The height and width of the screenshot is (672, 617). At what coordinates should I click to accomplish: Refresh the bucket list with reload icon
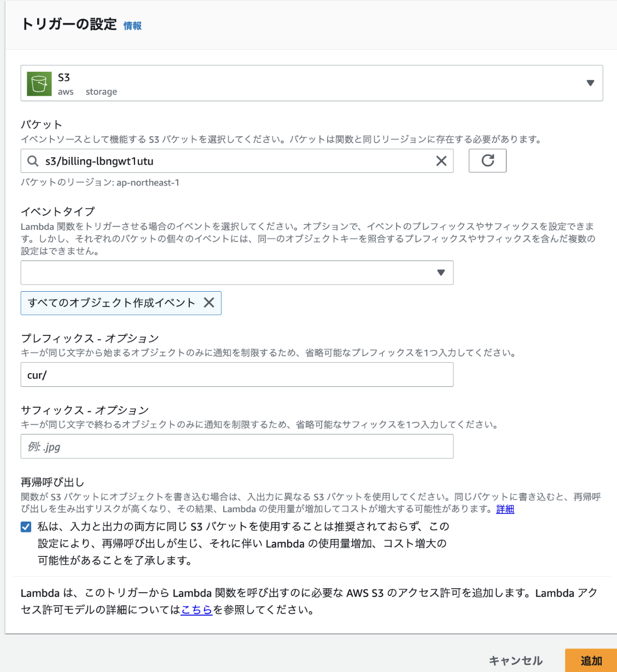[x=487, y=160]
